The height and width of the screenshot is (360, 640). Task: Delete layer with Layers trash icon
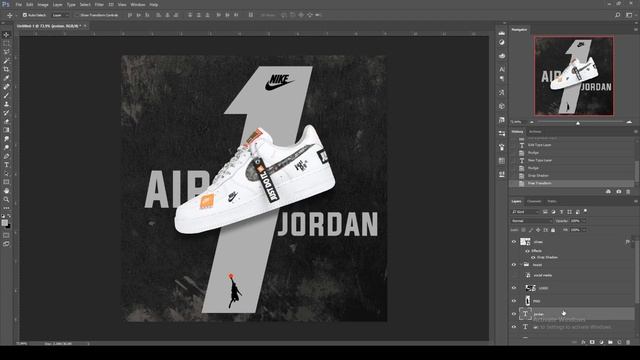point(628,342)
